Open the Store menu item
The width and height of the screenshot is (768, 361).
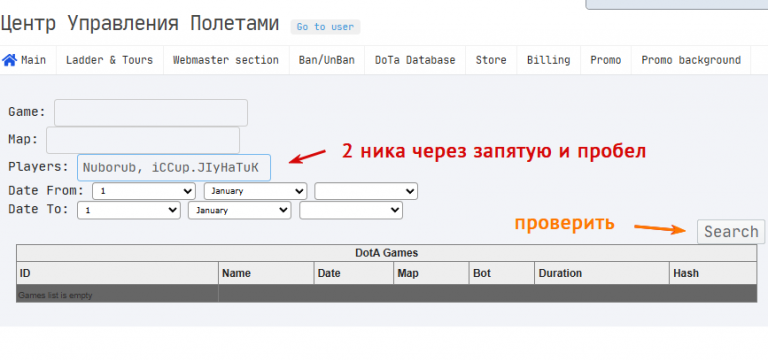pyautogui.click(x=491, y=60)
